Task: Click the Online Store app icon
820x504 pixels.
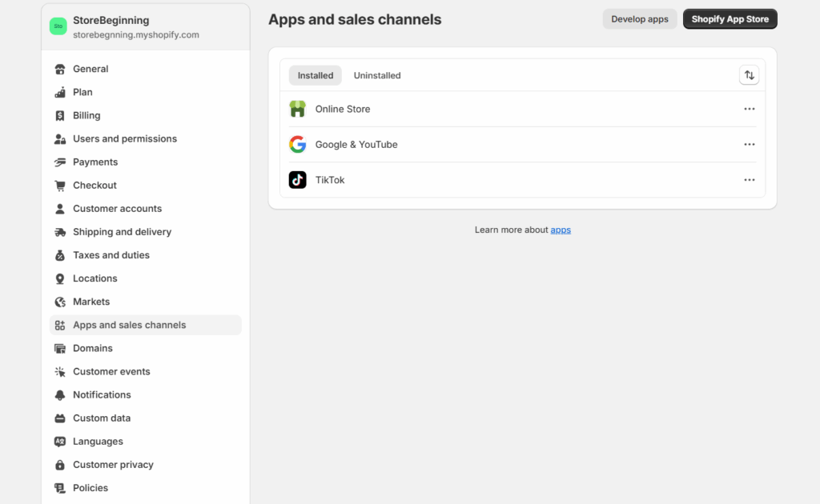Action: (x=297, y=109)
